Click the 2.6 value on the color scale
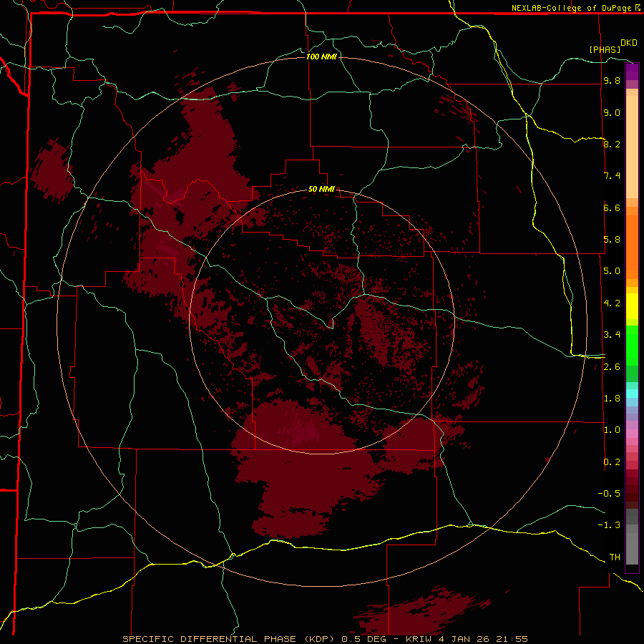The image size is (644, 644). tap(612, 367)
